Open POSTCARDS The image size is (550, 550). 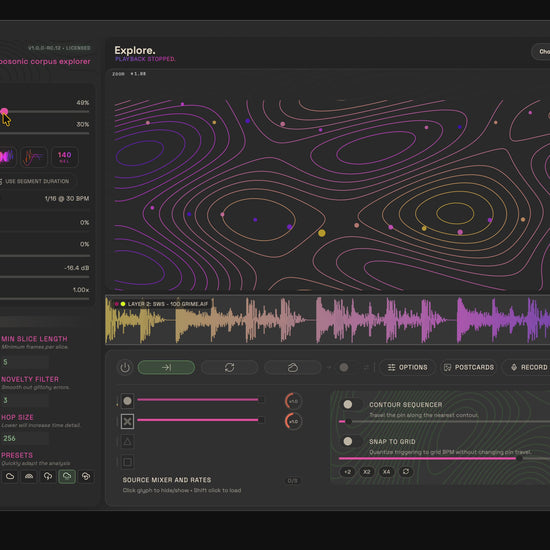[x=469, y=367]
